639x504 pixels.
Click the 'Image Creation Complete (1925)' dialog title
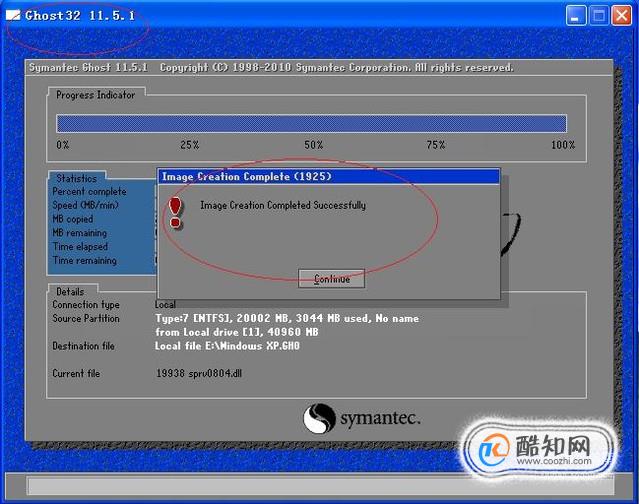[x=247, y=176]
